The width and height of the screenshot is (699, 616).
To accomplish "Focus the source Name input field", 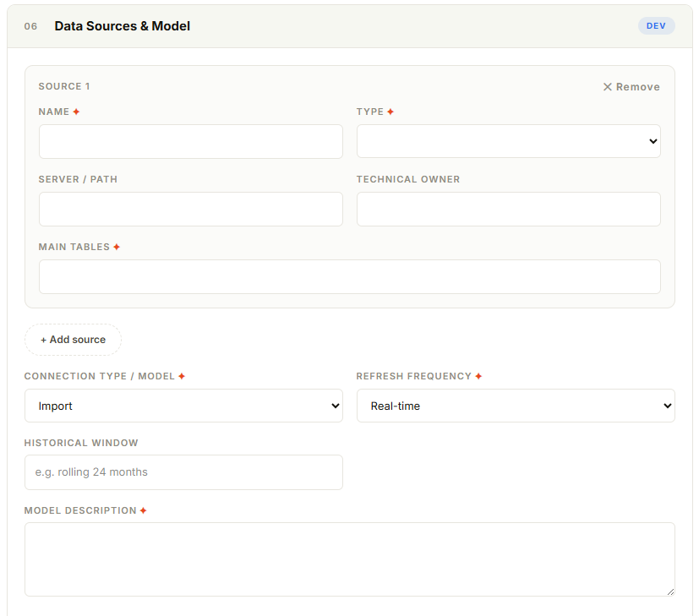I will (x=191, y=141).
